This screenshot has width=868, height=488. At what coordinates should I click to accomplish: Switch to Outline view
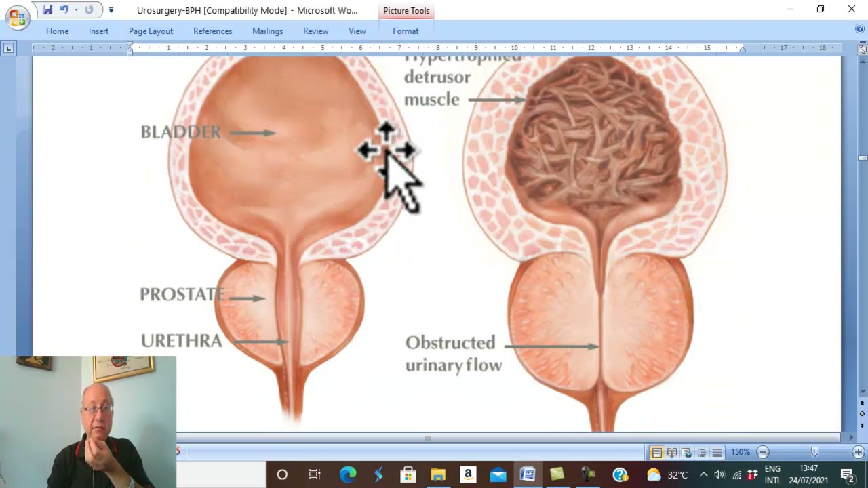[701, 452]
